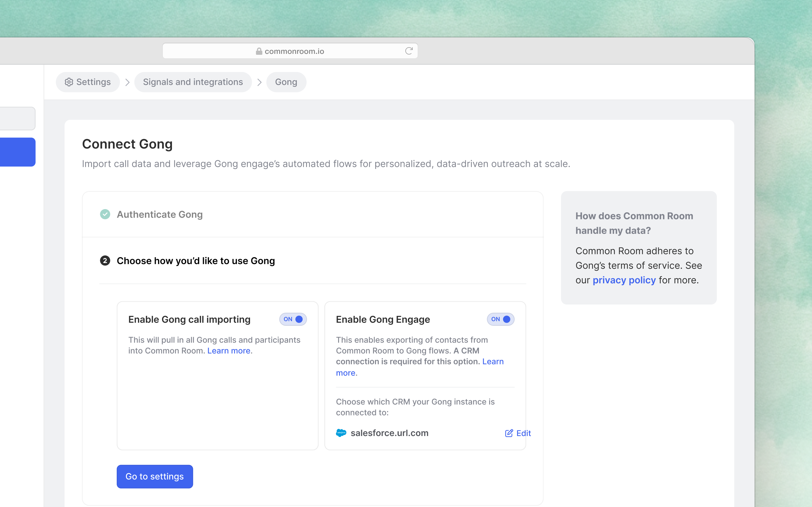Click the reload icon in address bar
The width and height of the screenshot is (812, 507).
point(409,51)
